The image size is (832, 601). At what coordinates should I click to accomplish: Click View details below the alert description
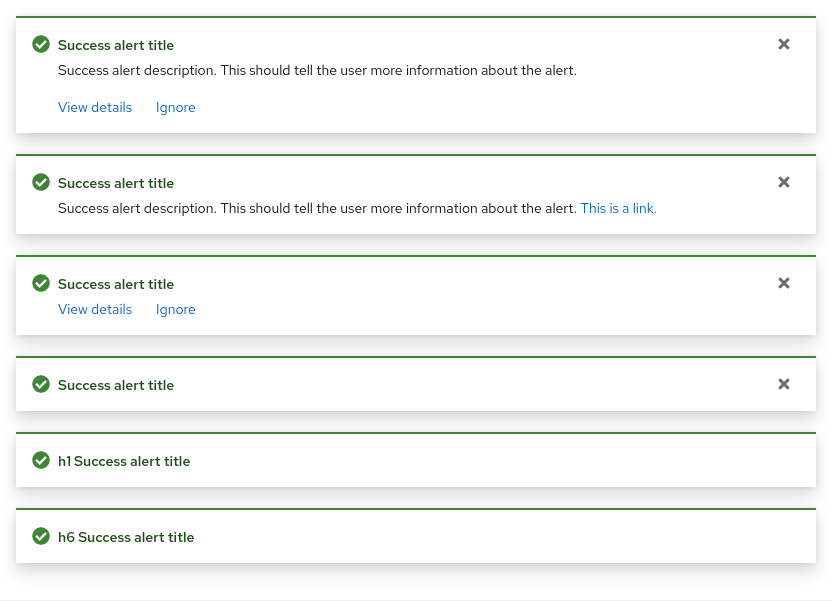(x=95, y=107)
